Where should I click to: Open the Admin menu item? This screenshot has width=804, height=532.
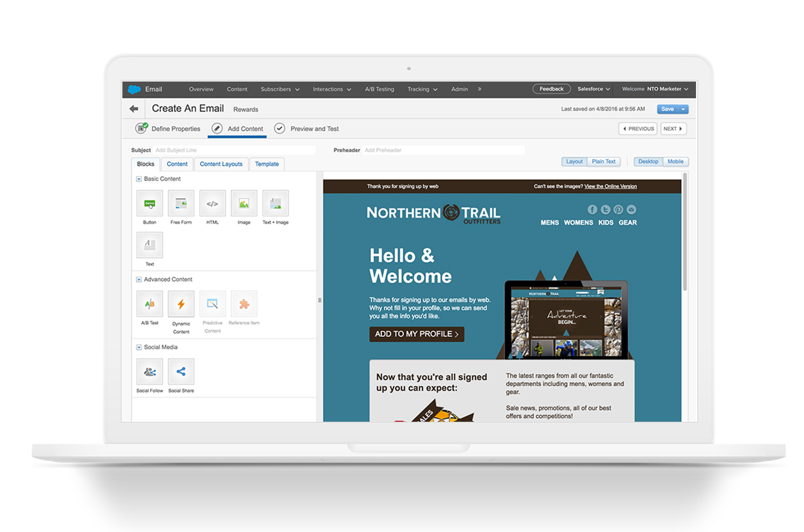[459, 89]
